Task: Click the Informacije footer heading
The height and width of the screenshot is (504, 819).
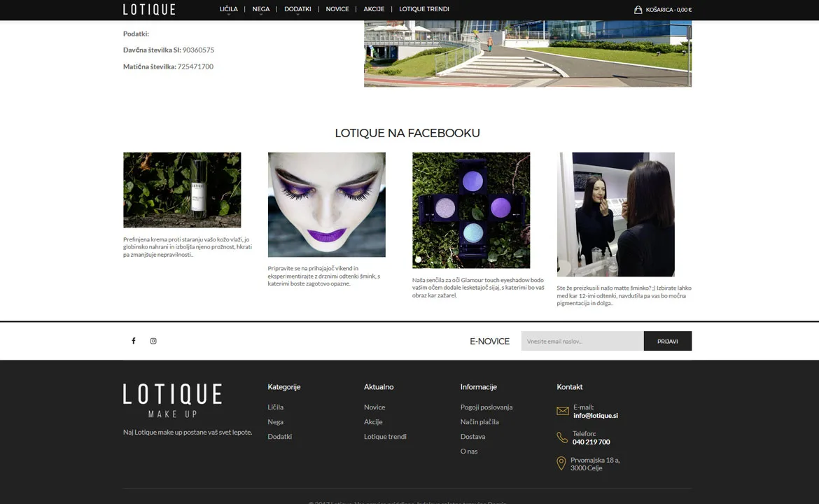Action: tap(478, 387)
